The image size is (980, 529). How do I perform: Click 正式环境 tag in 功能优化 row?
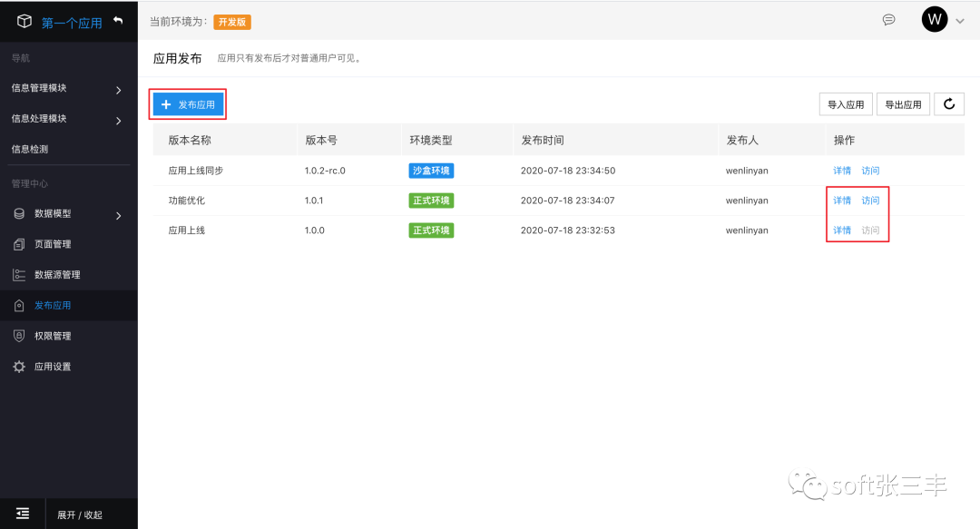(431, 201)
